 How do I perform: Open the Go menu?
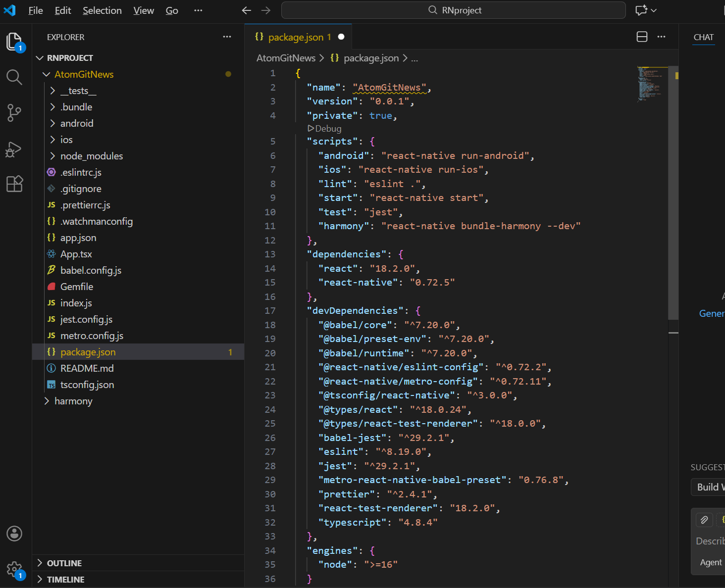pyautogui.click(x=172, y=10)
